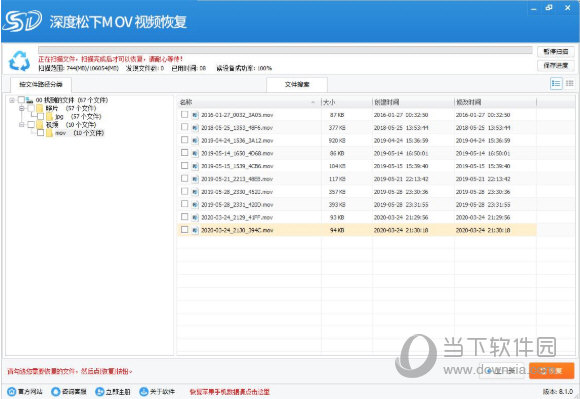Image resolution: width=580 pixels, height=399 pixels.
Task: Click the folder icon beside 视频 (10 个文件)
Action: [x=40, y=125]
